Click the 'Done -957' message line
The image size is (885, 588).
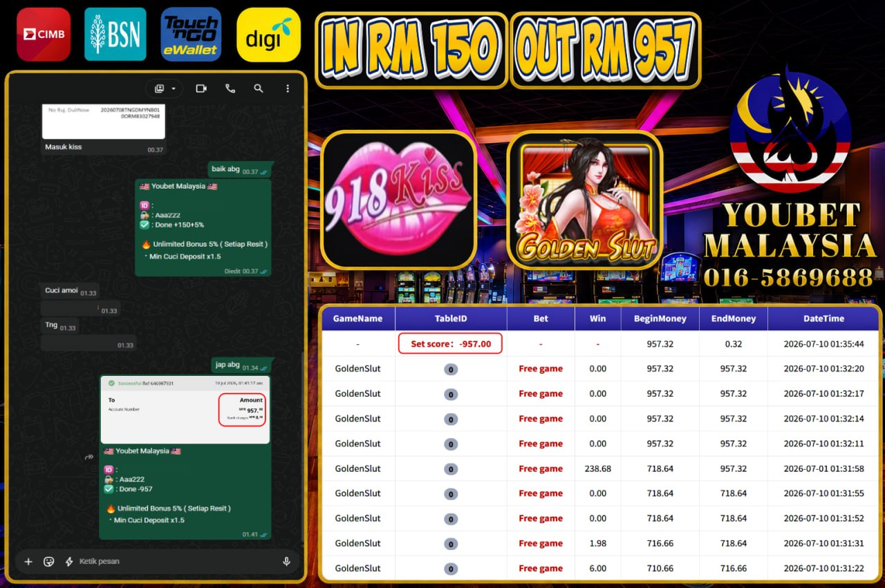(x=128, y=489)
